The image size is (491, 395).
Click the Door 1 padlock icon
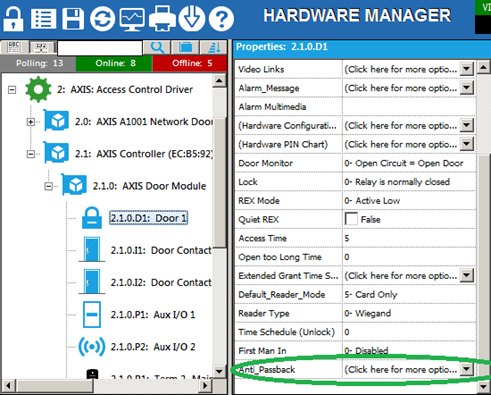click(x=92, y=218)
